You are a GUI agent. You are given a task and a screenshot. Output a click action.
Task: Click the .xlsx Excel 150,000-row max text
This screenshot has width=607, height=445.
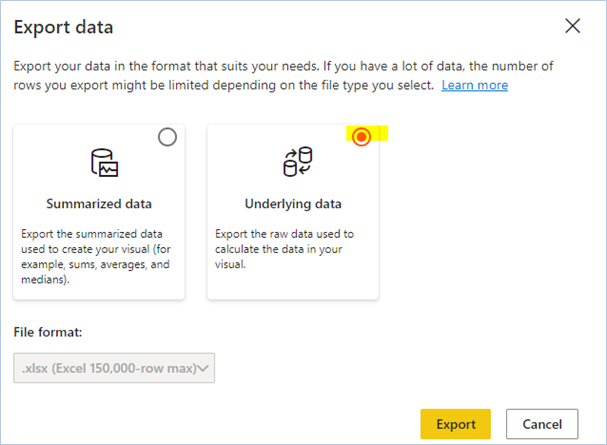pos(109,368)
